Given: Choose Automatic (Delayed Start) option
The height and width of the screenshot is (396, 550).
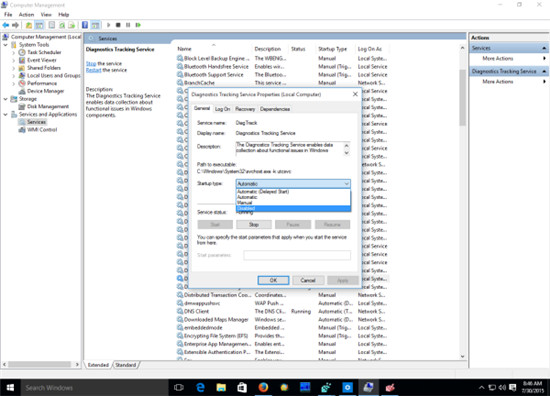Looking at the screenshot, I should click(293, 192).
